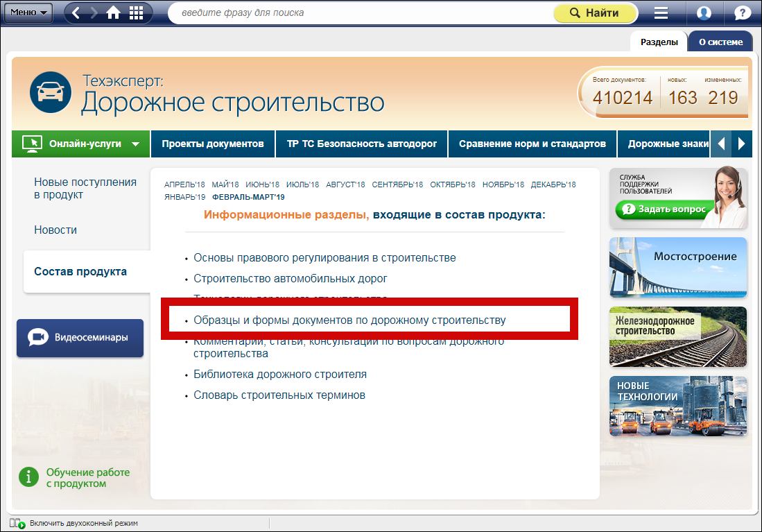Open Проекты документов menu item

coord(213,144)
